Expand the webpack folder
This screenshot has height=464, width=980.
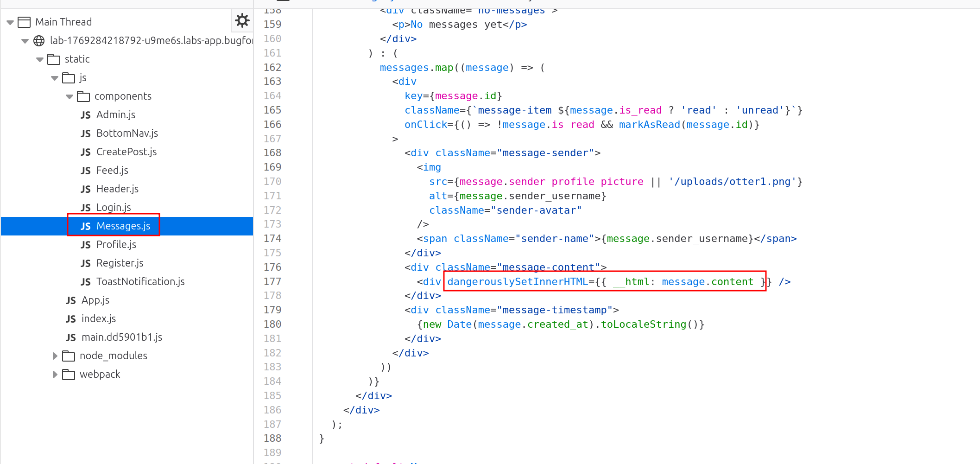[x=55, y=375]
